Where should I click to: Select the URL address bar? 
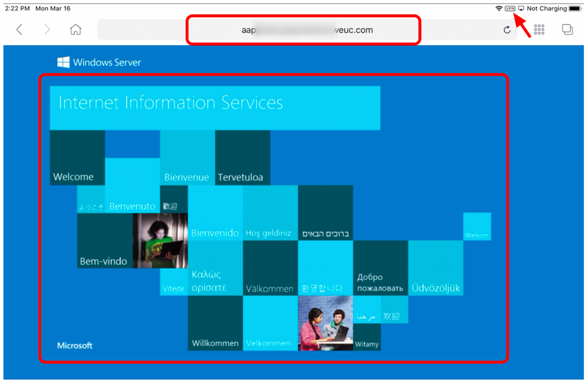pos(303,30)
